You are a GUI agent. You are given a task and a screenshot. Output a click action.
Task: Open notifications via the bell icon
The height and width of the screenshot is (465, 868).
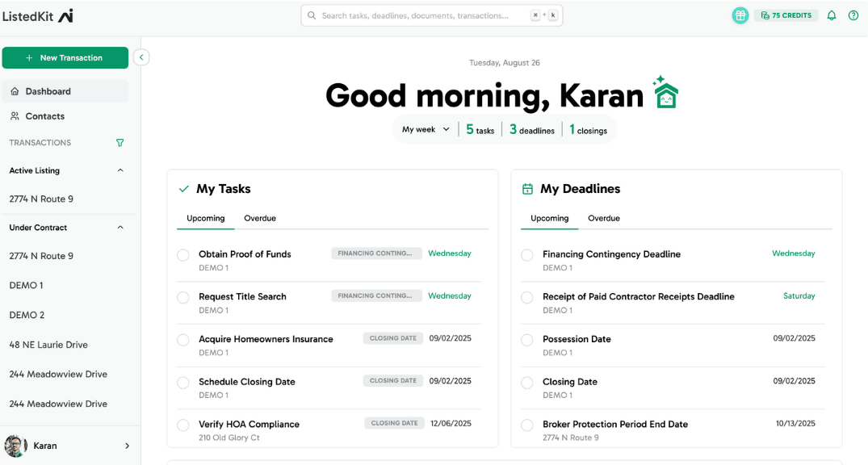click(x=831, y=15)
